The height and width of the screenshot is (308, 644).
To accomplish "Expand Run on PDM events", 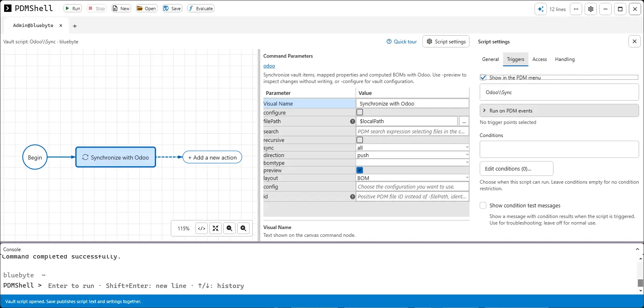I will 559,110.
